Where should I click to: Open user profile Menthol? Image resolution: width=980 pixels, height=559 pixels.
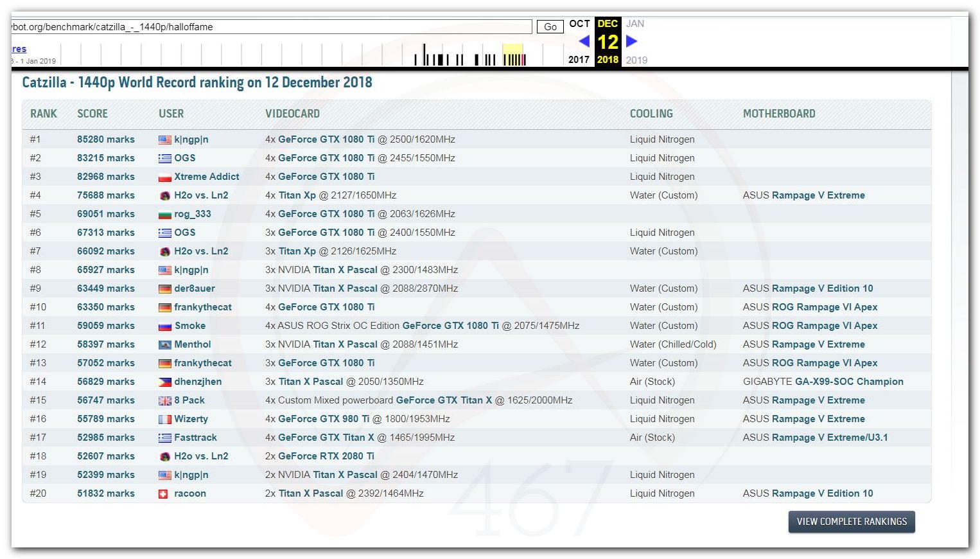click(193, 344)
